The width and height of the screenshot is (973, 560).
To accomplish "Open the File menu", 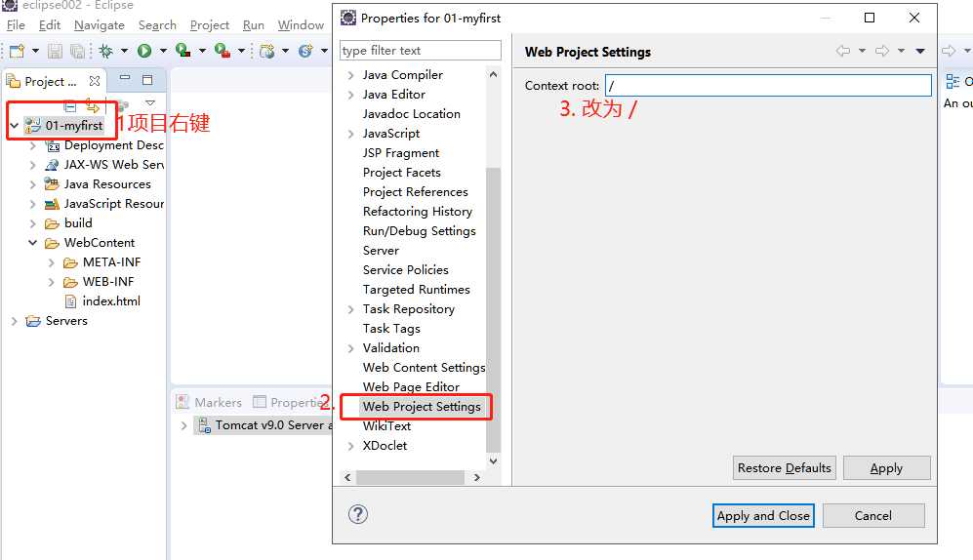I will 16,25.
